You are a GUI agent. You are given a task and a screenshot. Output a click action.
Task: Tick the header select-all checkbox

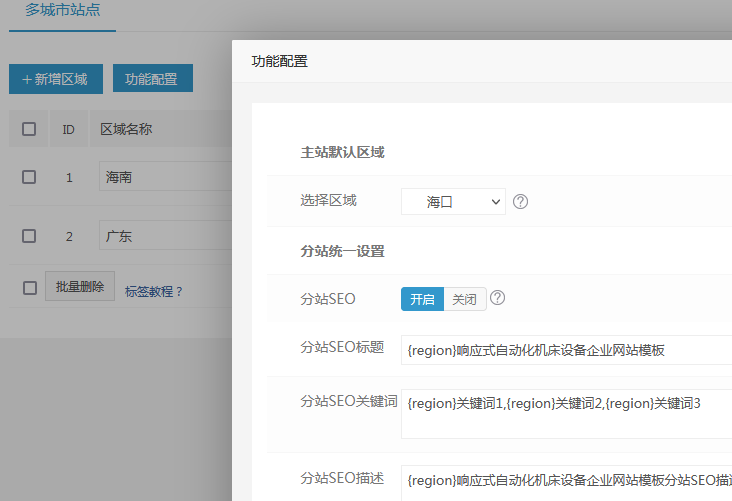pyautogui.click(x=29, y=129)
